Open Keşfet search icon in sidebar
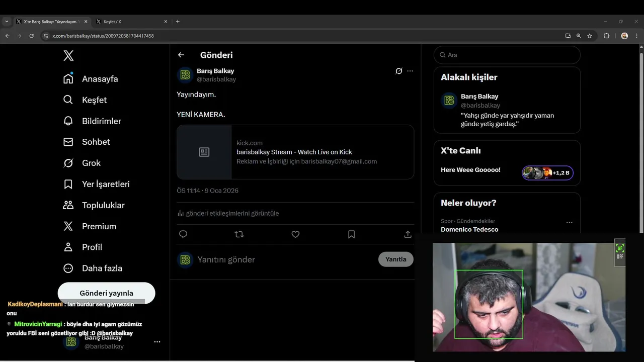 (68, 100)
